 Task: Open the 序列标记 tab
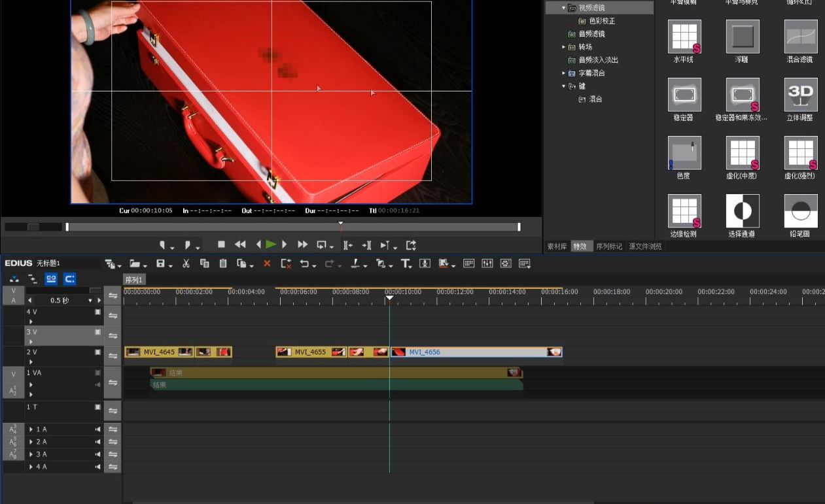click(609, 246)
